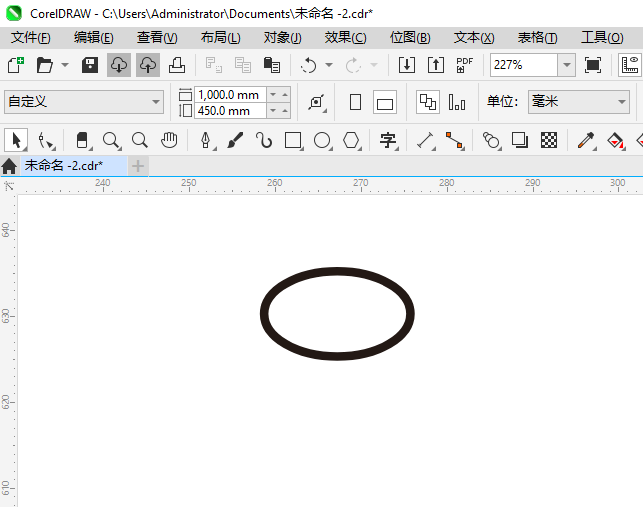Paste from clipboard using paste icon
Image resolution: width=643 pixels, height=507 pixels.
(271, 65)
